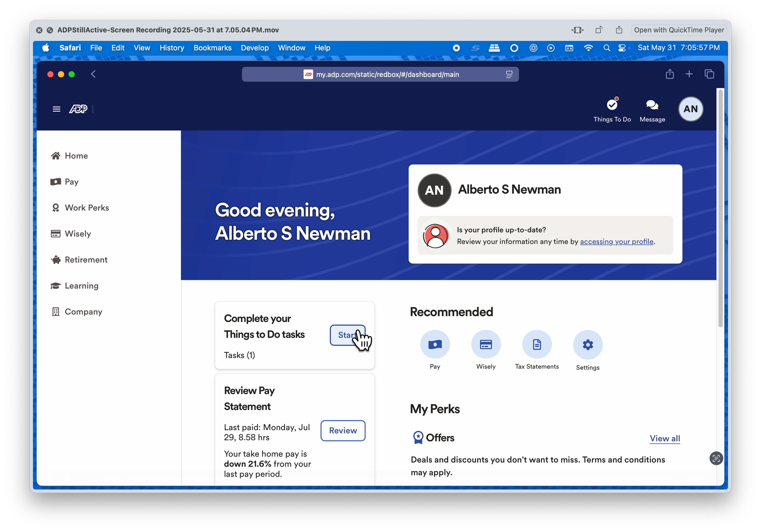761x532 pixels.
Task: Click the red profile silhouette icon
Action: tap(435, 236)
